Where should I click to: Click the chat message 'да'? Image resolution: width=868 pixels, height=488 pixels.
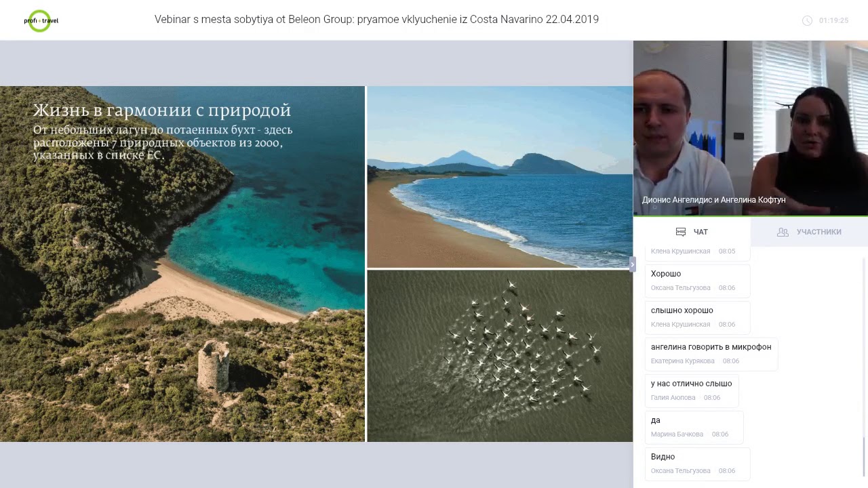tap(694, 426)
